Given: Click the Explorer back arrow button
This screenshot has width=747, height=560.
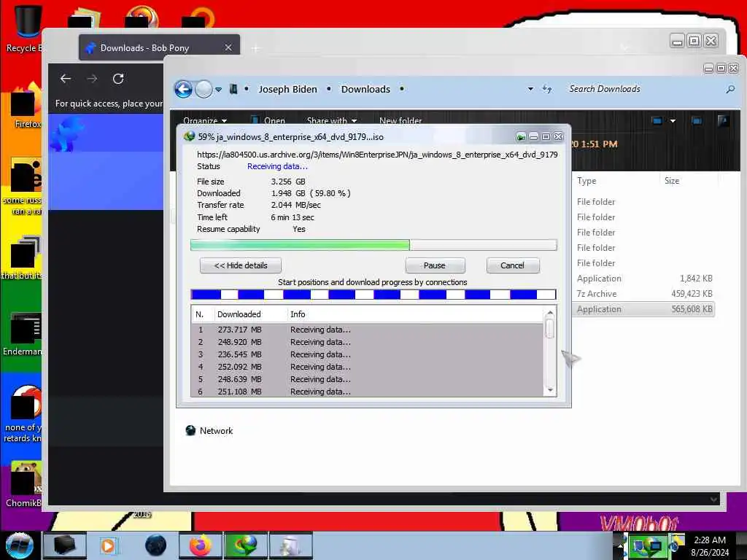Looking at the screenshot, I should tap(183, 89).
